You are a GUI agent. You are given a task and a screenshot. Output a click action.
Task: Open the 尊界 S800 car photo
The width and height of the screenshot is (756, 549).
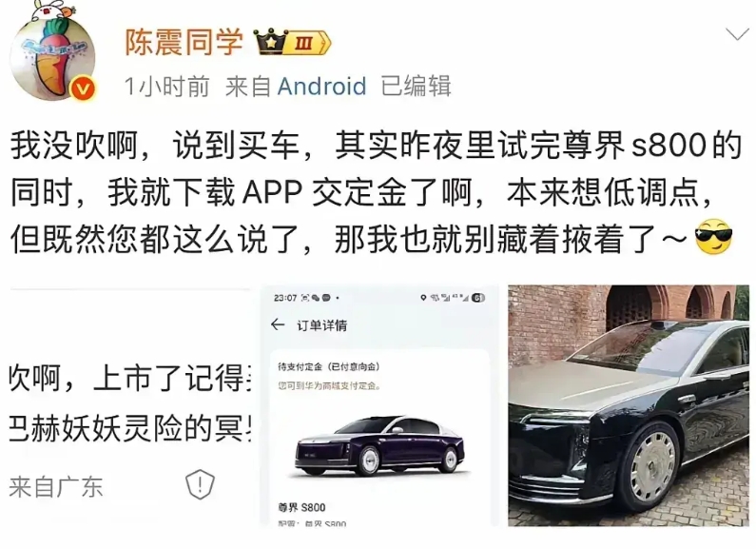pyautogui.click(x=629, y=406)
